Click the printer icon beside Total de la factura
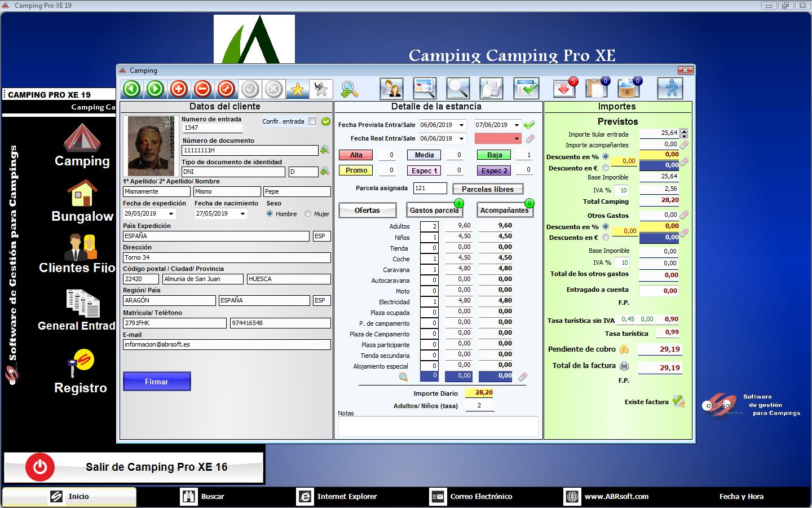 [x=624, y=366]
